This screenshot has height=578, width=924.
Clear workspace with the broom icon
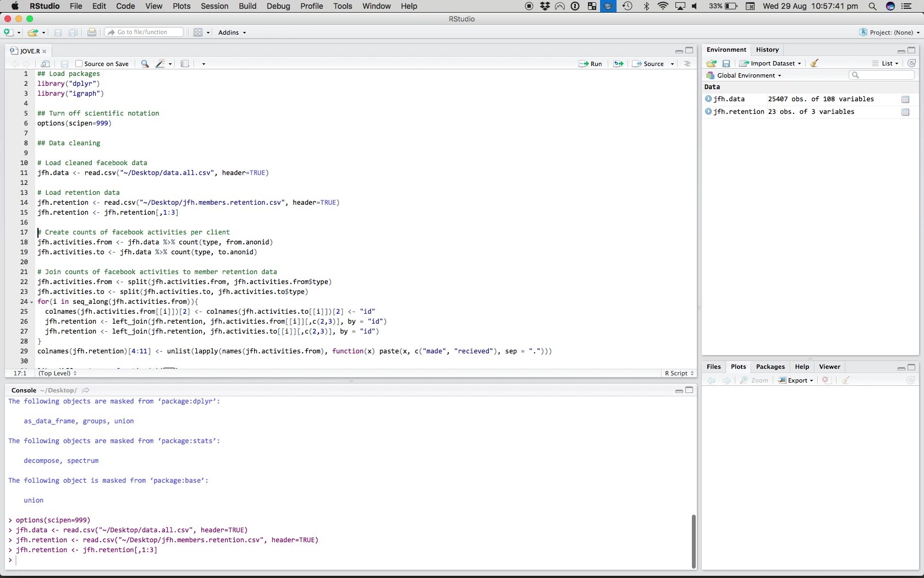point(815,63)
